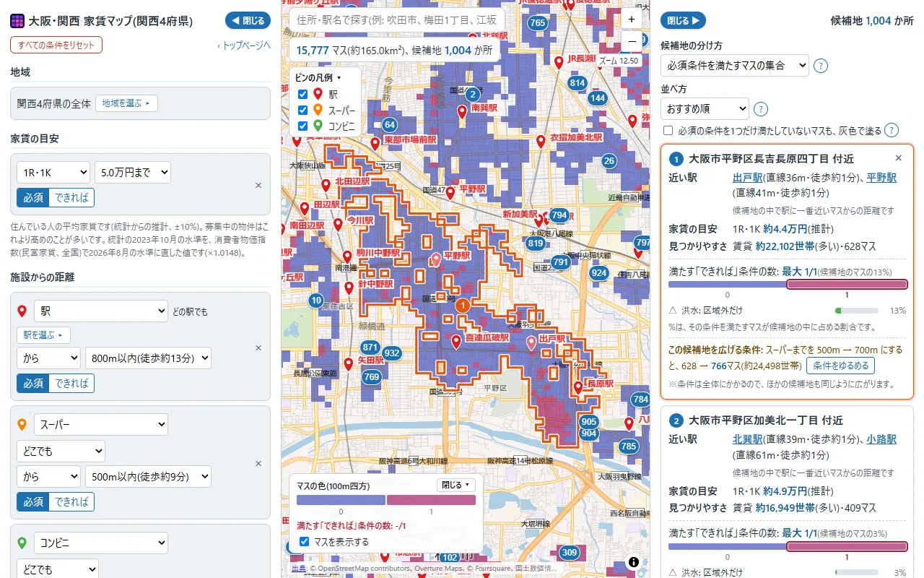Open the 閉じる menu in マスの色 legend
The image size is (924, 578).
[456, 485]
